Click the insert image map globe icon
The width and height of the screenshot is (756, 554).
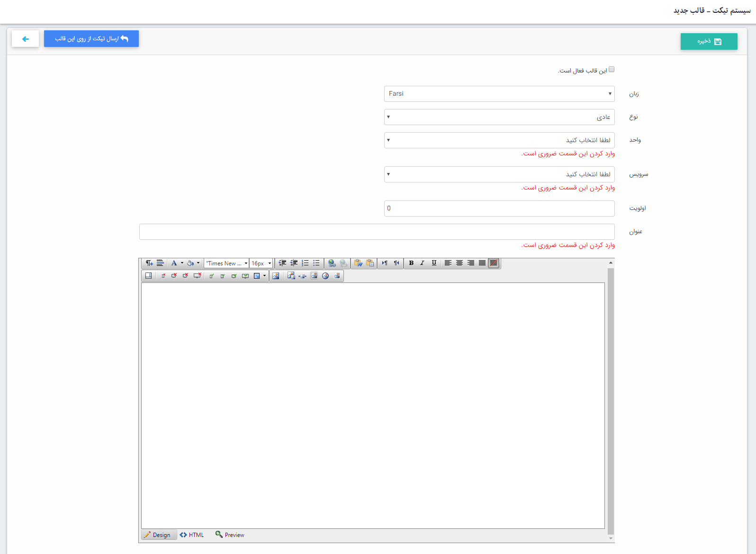325,276
